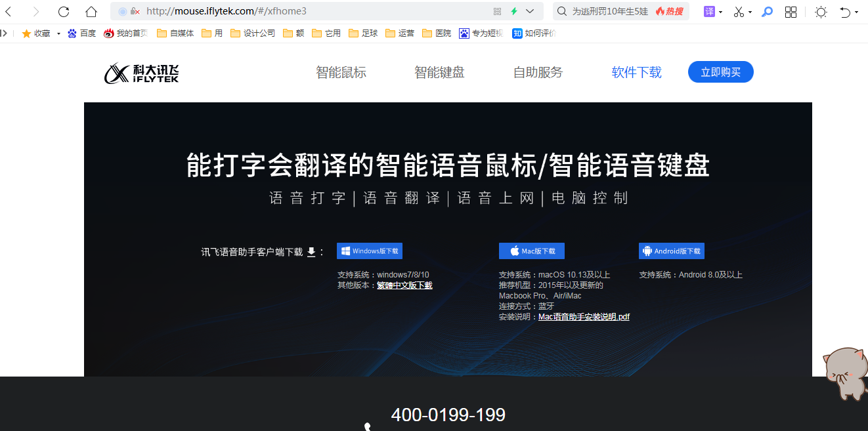Expand the undo closed tabs dropdown
The width and height of the screenshot is (868, 431).
click(857, 12)
